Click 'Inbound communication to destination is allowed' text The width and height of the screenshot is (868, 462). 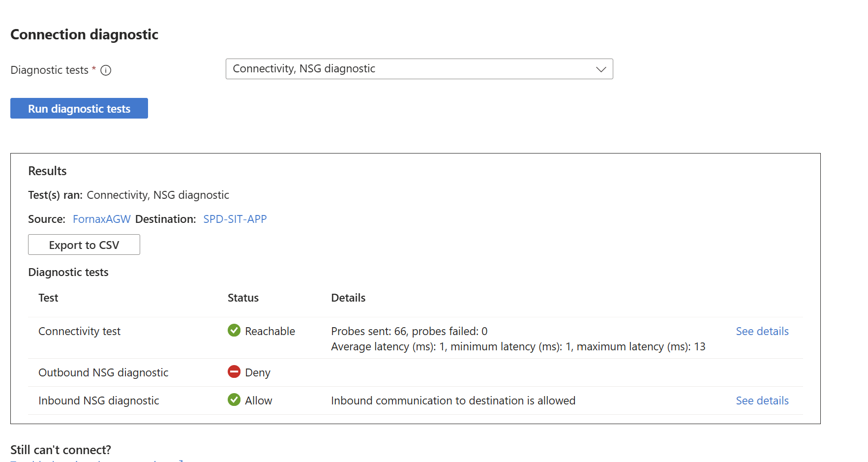[x=453, y=400]
